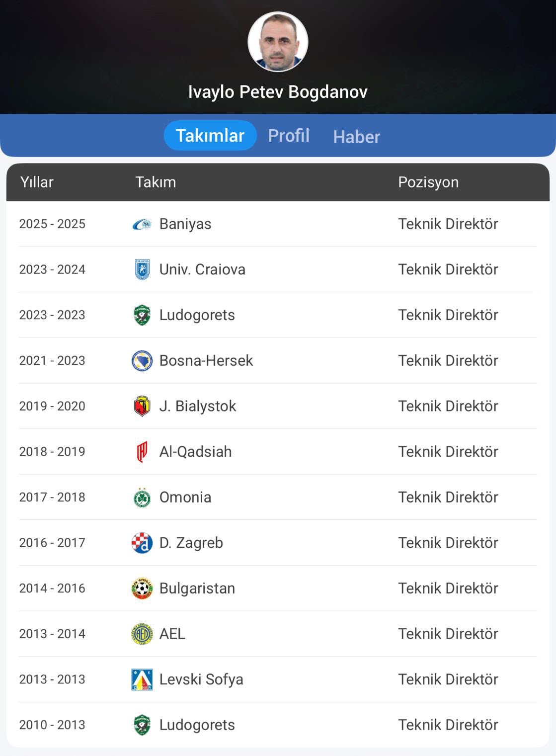Open the Omonia team name link
The width and height of the screenshot is (556, 756).
point(185,497)
